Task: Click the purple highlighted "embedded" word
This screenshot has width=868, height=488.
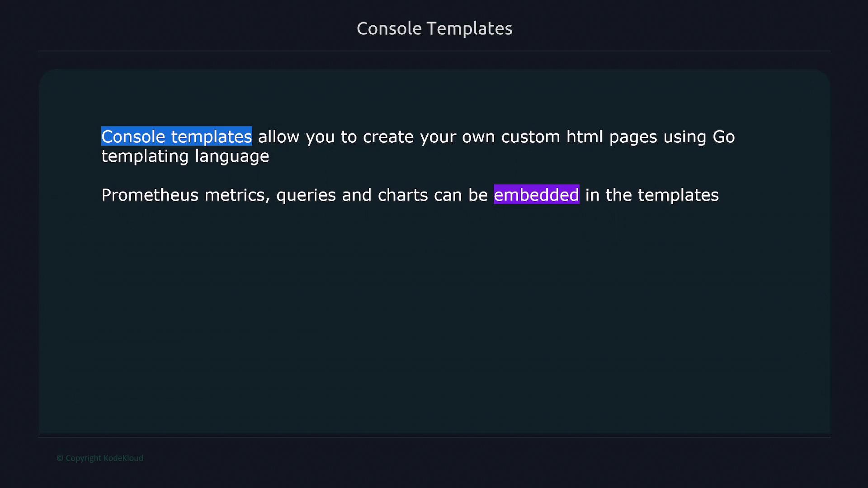Action: coord(536,195)
